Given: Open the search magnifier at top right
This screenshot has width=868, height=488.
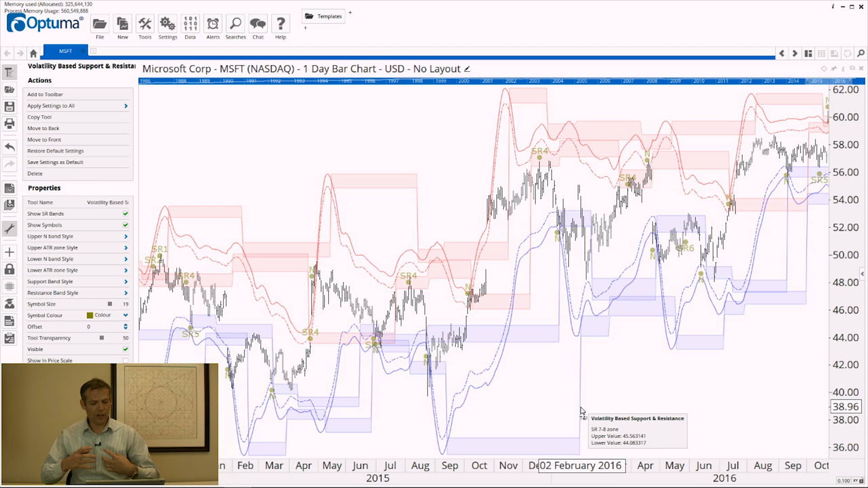Looking at the screenshot, I should 861,53.
